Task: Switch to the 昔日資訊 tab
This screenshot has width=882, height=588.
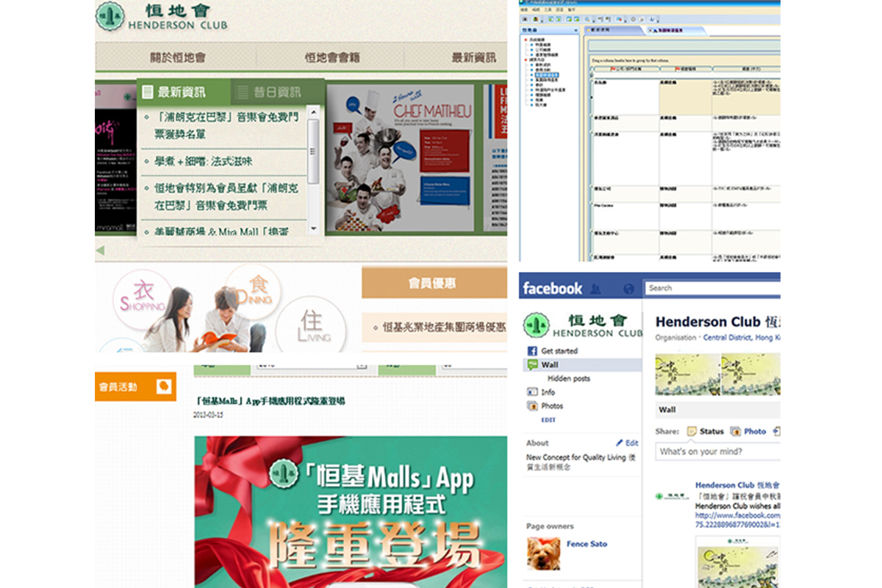Action: [x=277, y=92]
